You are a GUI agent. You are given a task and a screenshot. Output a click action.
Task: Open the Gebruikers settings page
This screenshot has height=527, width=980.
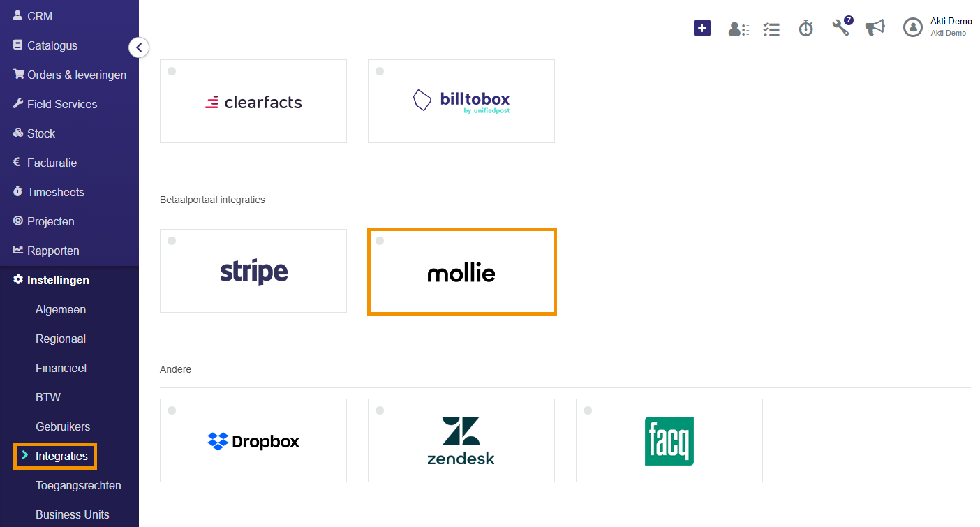(x=63, y=426)
